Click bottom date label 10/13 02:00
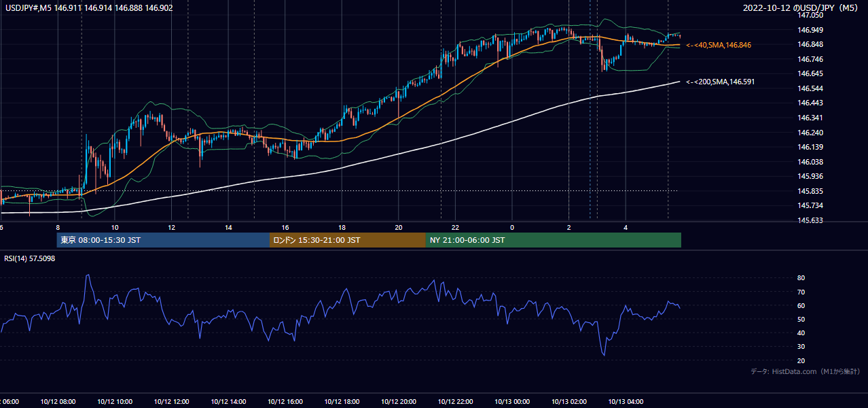The width and height of the screenshot is (868, 408). click(568, 402)
